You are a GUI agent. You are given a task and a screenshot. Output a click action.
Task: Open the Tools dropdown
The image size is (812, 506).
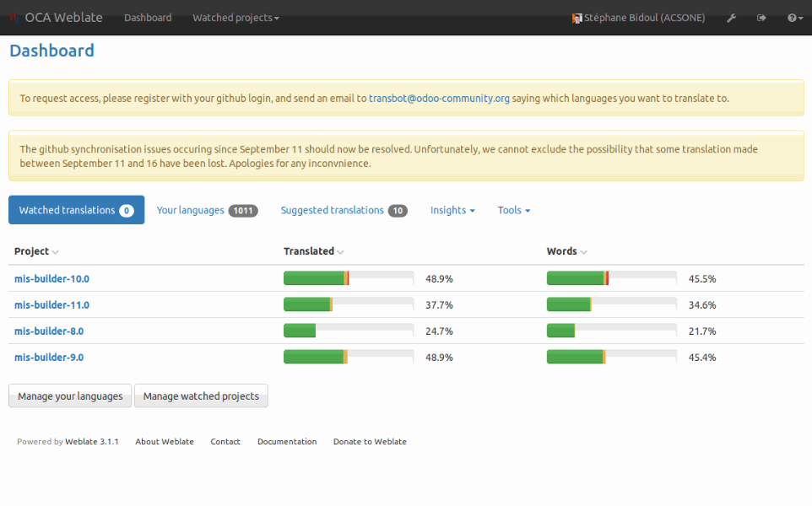[513, 210]
